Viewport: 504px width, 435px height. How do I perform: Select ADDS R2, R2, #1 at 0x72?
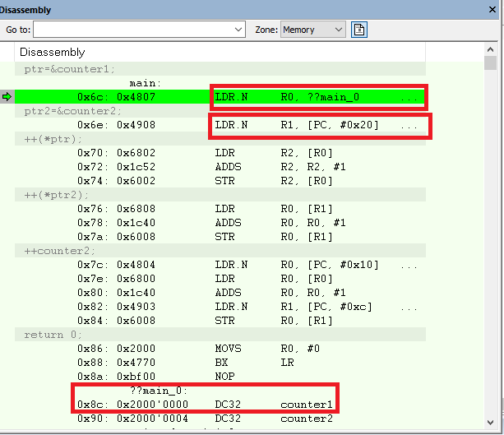(x=220, y=167)
